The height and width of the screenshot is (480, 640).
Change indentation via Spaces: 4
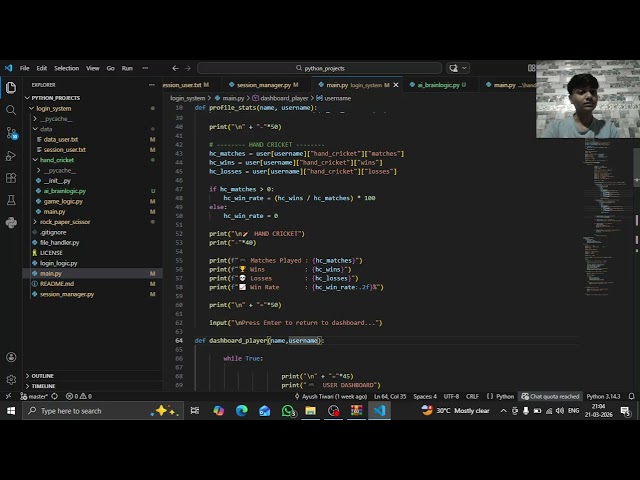pos(425,396)
